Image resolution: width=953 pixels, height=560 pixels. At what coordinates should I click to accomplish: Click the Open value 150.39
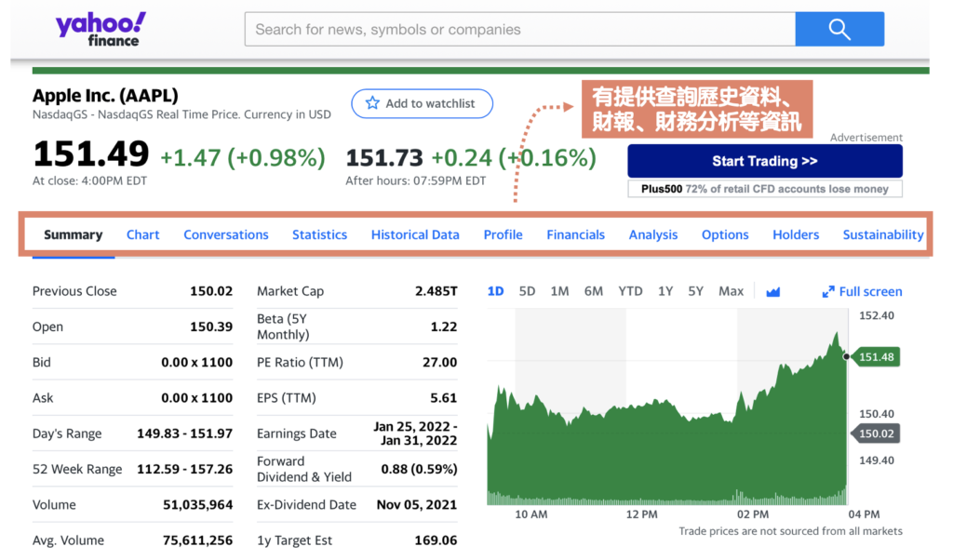(211, 327)
